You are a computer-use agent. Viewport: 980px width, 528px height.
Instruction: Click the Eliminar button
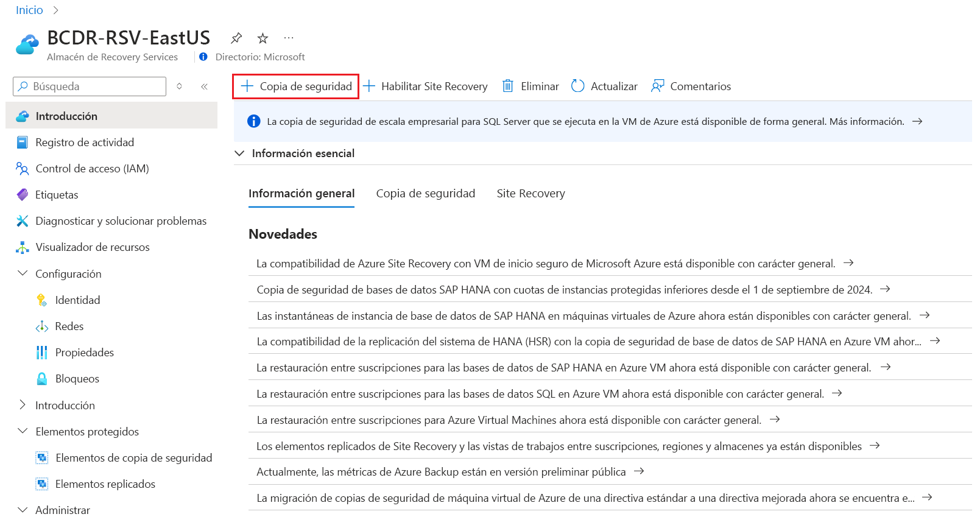pyautogui.click(x=531, y=86)
